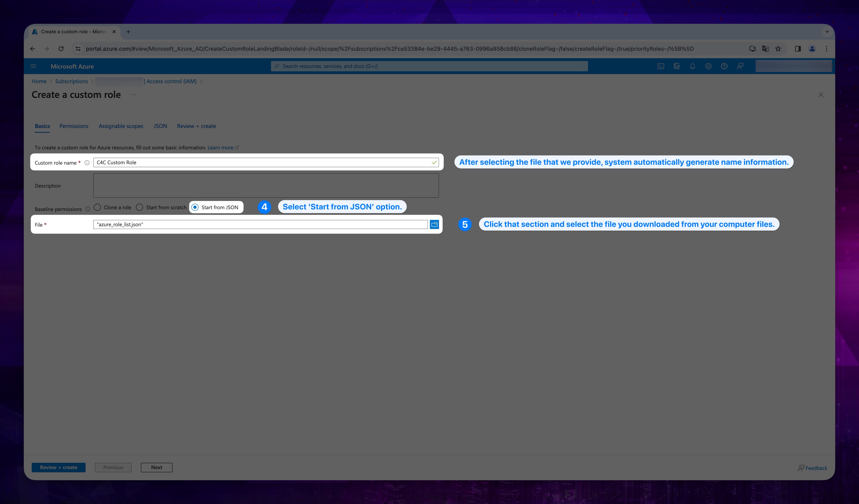Open the Learn more link
This screenshot has height=504, width=859.
click(x=223, y=148)
